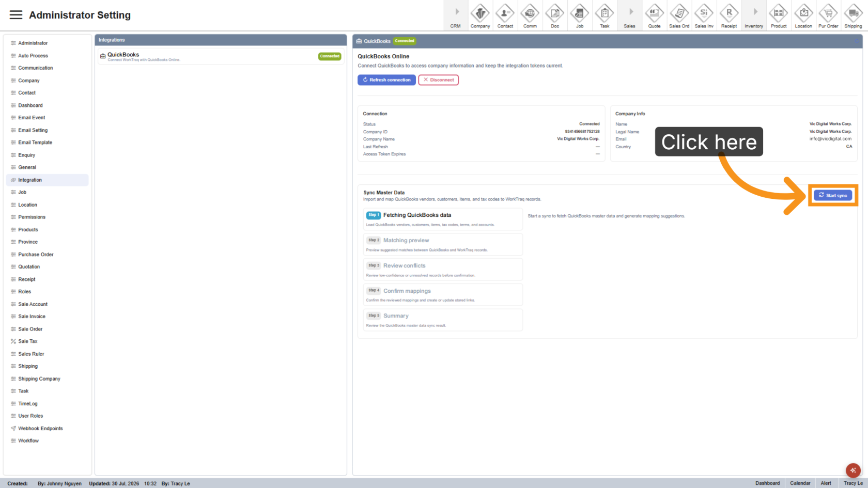Image resolution: width=868 pixels, height=488 pixels.
Task: Select Sale Tax in settings sidebar
Action: tap(47, 341)
